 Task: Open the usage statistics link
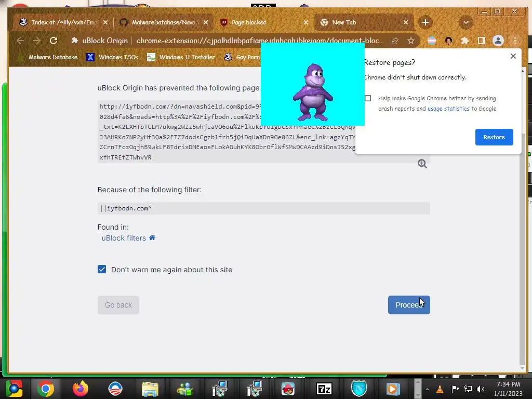tap(448, 109)
